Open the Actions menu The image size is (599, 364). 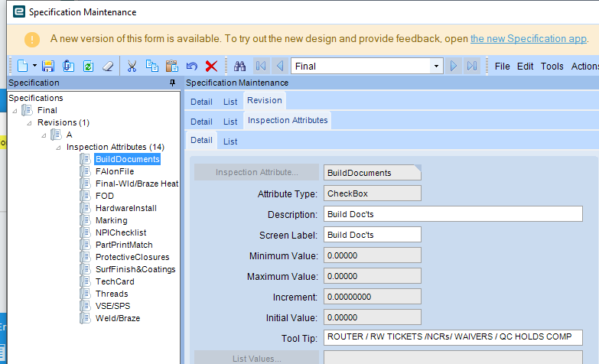584,66
